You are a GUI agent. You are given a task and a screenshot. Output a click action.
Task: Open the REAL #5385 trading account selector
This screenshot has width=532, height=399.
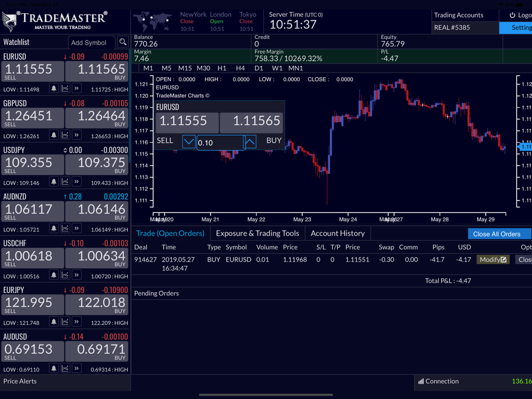(x=465, y=28)
